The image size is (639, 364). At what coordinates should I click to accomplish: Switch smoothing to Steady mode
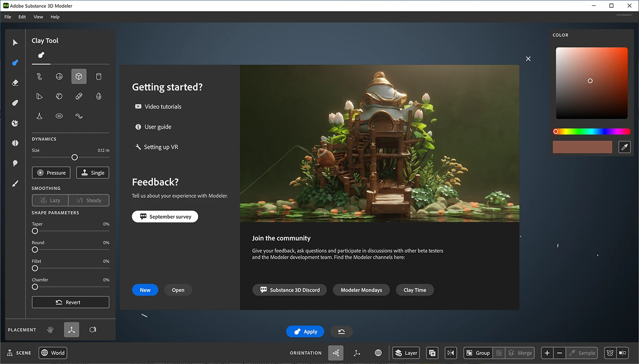[89, 200]
